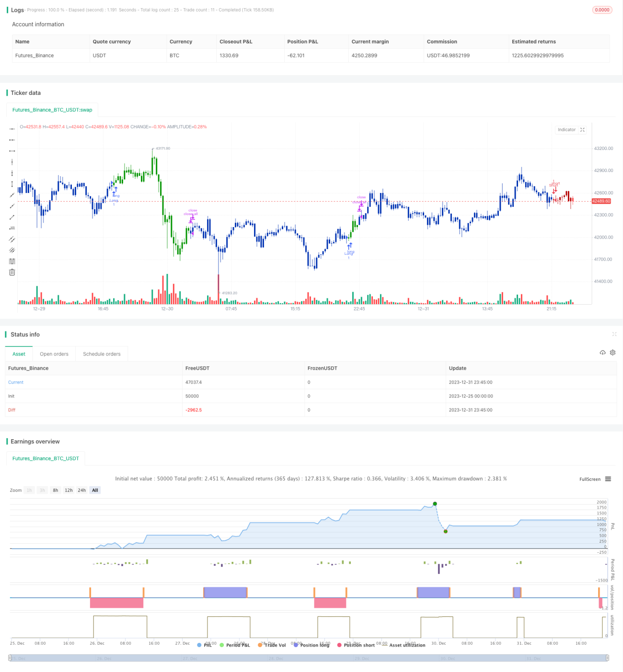Image resolution: width=623 pixels, height=672 pixels.
Task: Hide the Trade Vol series via legend
Action: [272, 645]
